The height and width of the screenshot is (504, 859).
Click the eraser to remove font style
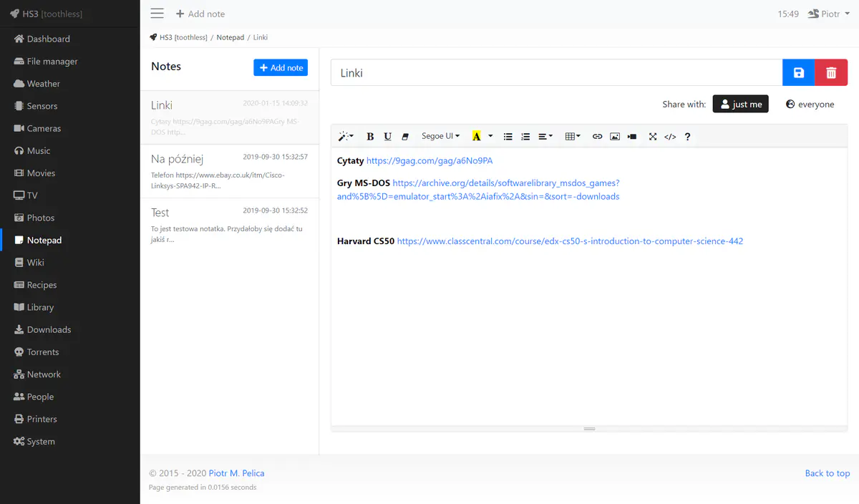click(x=404, y=136)
